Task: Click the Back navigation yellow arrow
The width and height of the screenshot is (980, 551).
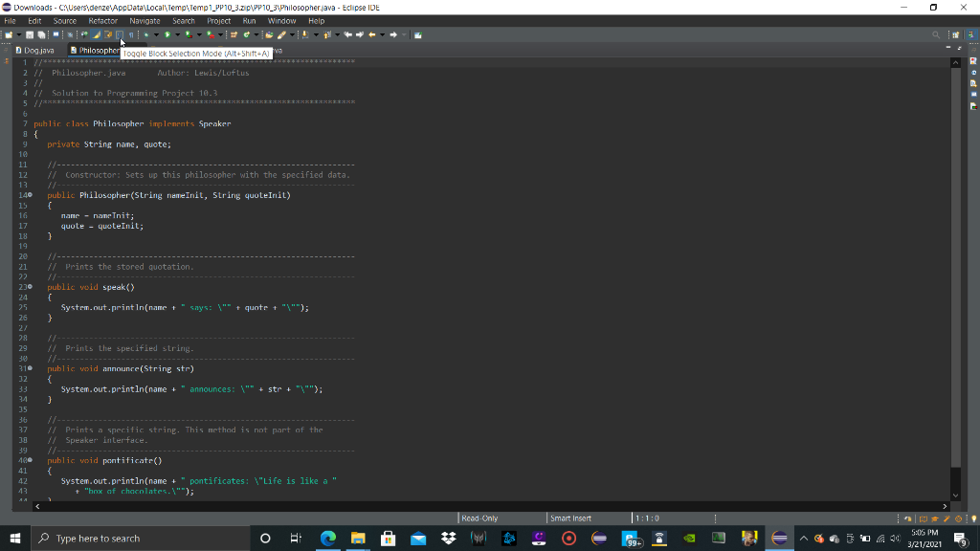Action: [372, 35]
